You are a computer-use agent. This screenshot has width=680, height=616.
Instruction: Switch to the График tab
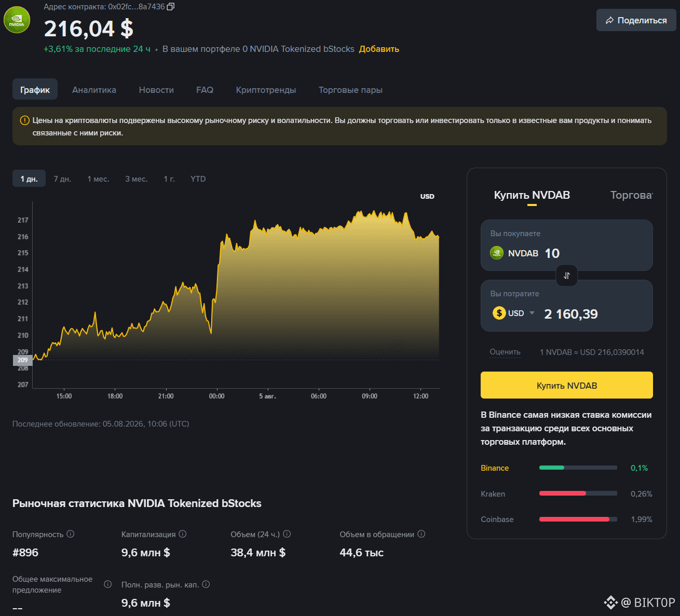tap(35, 90)
